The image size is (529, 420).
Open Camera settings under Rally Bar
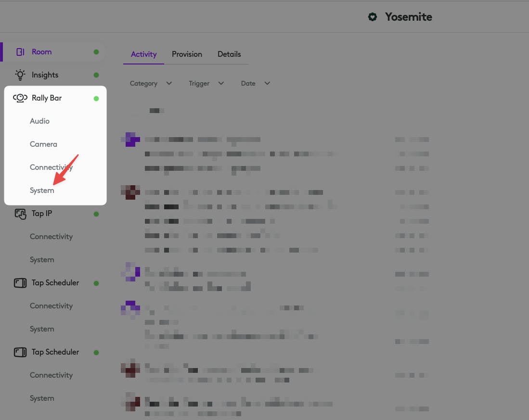click(x=43, y=144)
